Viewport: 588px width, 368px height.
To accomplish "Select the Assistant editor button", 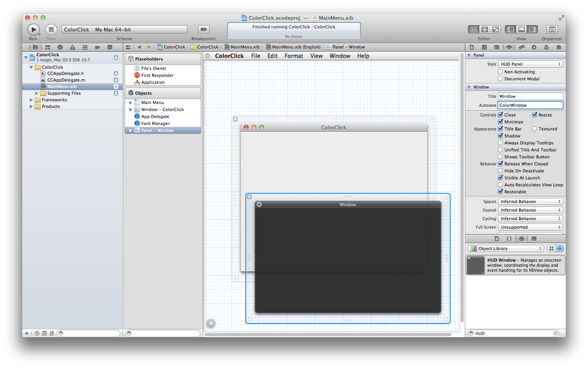I will (x=485, y=30).
